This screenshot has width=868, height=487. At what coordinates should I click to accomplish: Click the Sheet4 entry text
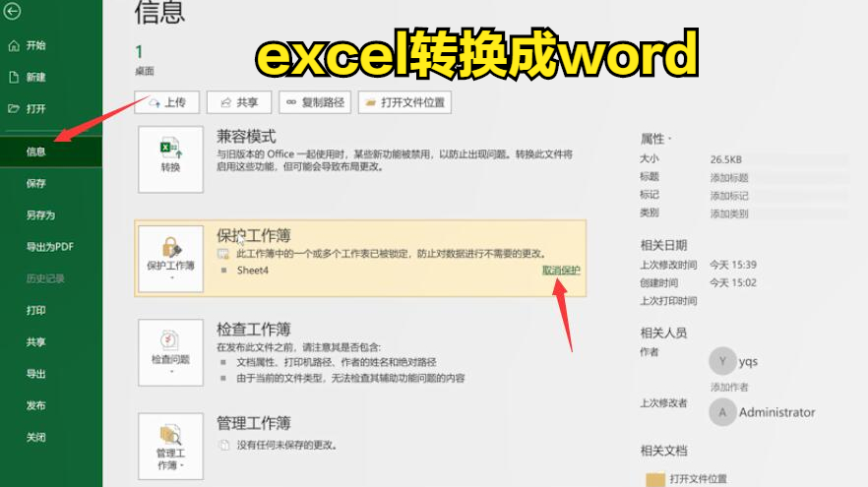point(252,270)
